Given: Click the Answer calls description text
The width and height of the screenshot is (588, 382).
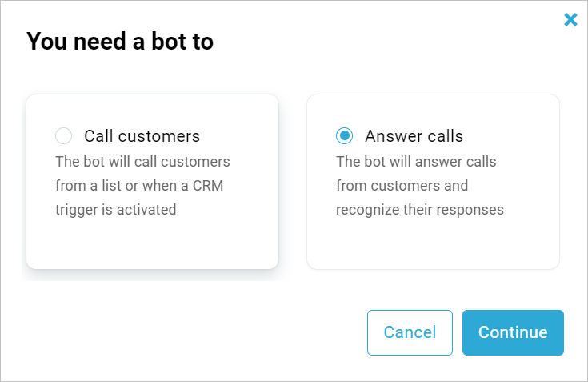Looking at the screenshot, I should [x=419, y=186].
